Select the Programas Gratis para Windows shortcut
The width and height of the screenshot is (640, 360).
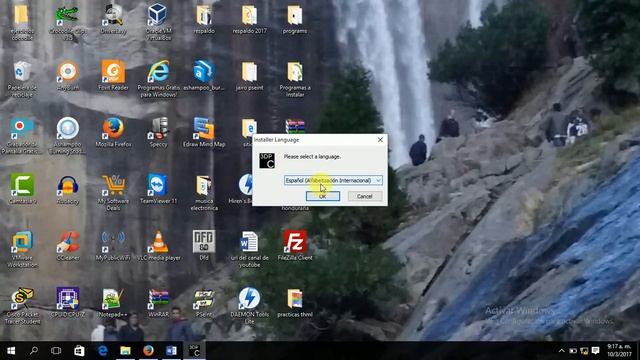pyautogui.click(x=158, y=79)
